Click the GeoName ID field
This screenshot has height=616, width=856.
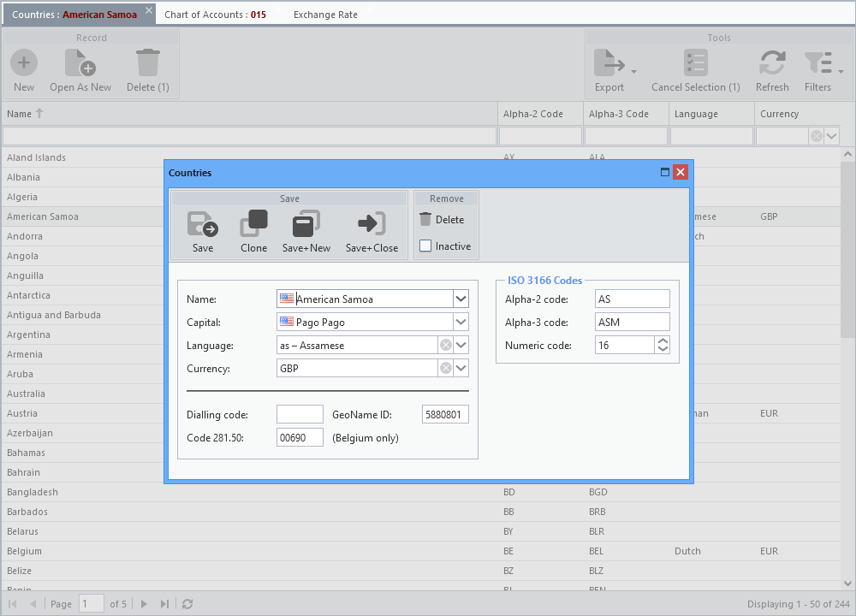coord(445,415)
